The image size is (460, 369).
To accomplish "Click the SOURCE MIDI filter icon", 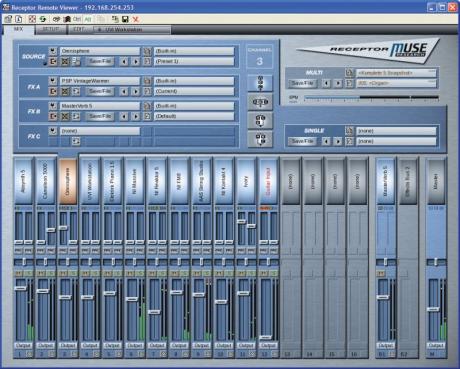I will tap(76, 61).
